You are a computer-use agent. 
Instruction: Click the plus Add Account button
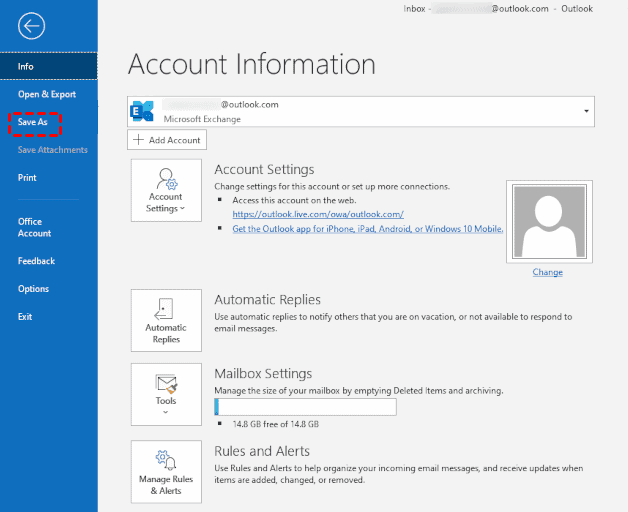167,140
